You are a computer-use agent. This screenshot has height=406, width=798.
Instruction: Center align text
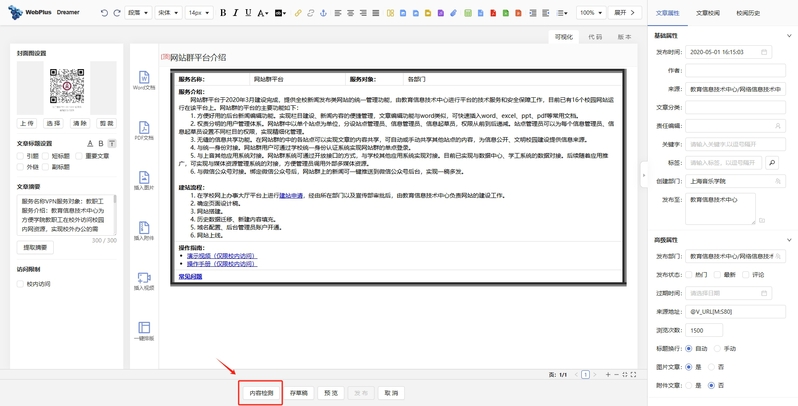tap(350, 13)
